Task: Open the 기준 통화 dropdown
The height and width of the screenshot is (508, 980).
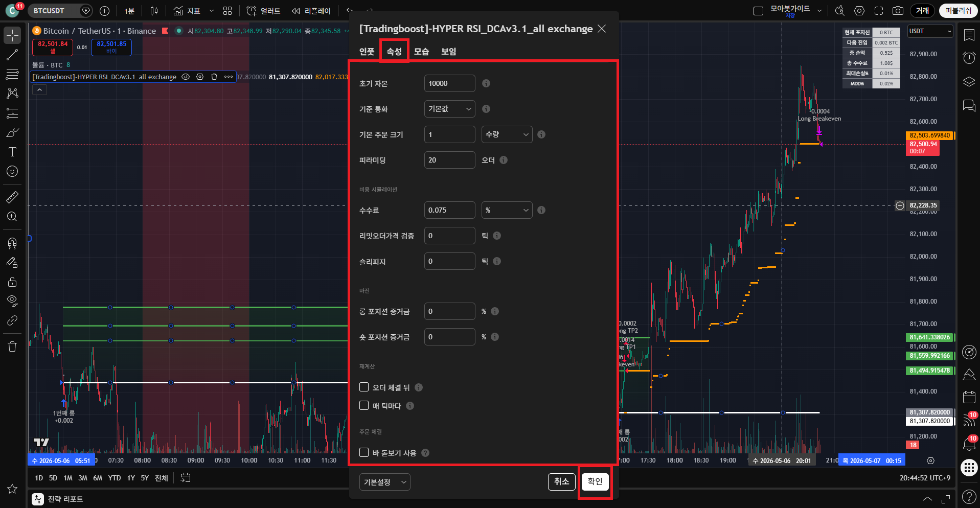Action: click(450, 109)
